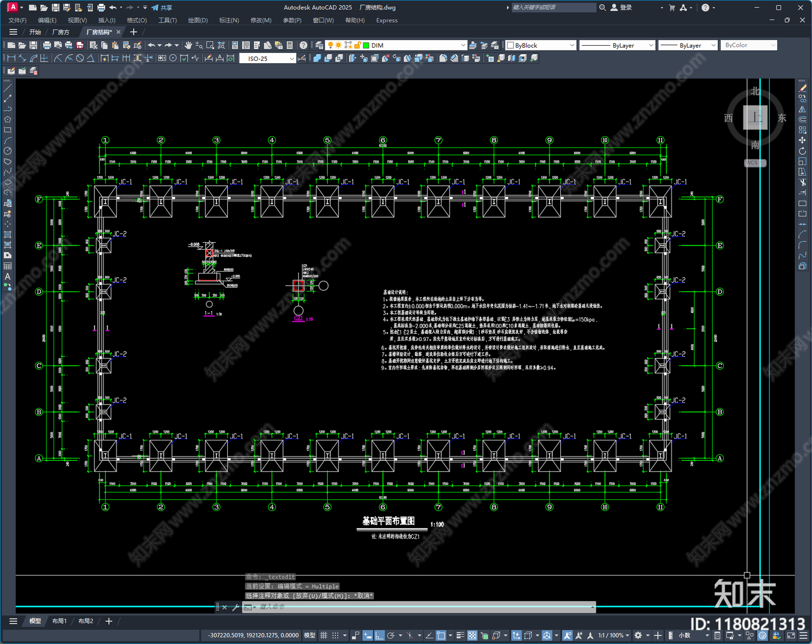Click the Customization hamburger in status bar
812x644 pixels.
coord(803,635)
